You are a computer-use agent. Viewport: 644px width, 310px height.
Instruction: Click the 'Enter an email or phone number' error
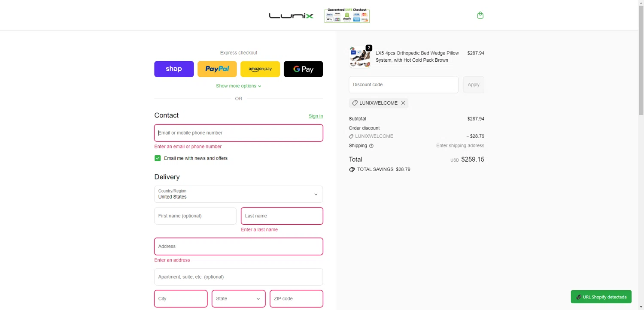point(188,147)
